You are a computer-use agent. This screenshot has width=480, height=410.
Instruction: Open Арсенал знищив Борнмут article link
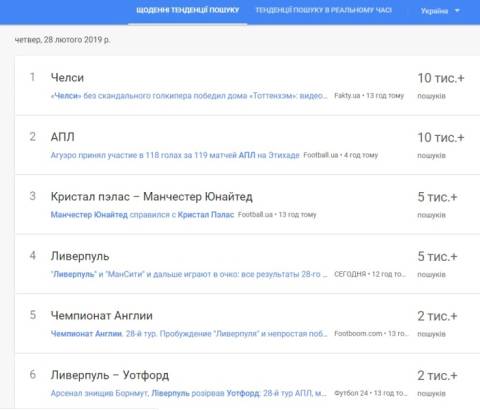189,393
